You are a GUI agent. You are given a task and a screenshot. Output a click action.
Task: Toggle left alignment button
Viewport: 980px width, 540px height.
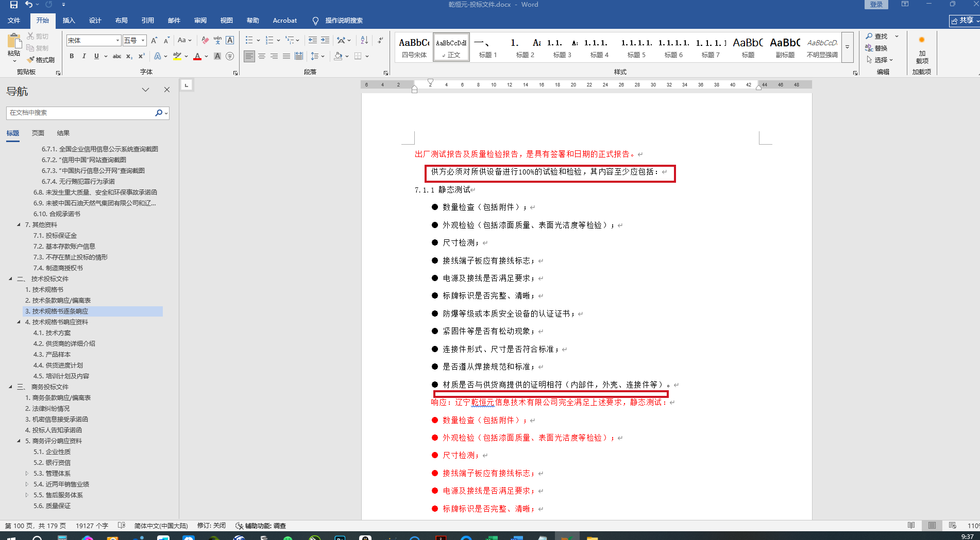pyautogui.click(x=249, y=56)
